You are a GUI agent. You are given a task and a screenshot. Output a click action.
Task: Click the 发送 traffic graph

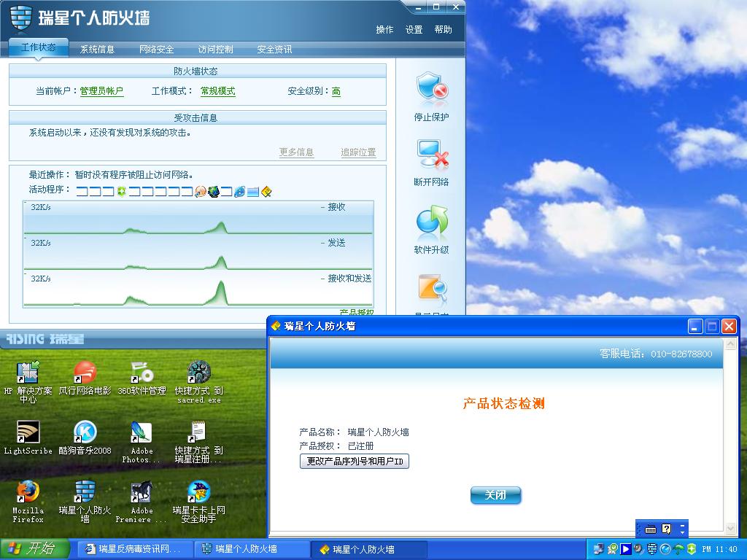click(x=198, y=253)
